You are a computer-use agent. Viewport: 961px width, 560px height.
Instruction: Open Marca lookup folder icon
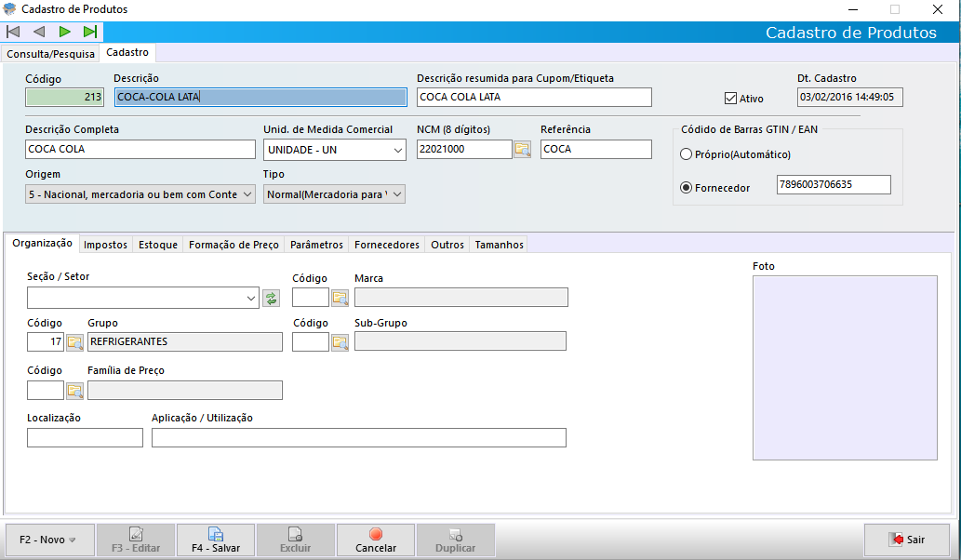pos(340,298)
